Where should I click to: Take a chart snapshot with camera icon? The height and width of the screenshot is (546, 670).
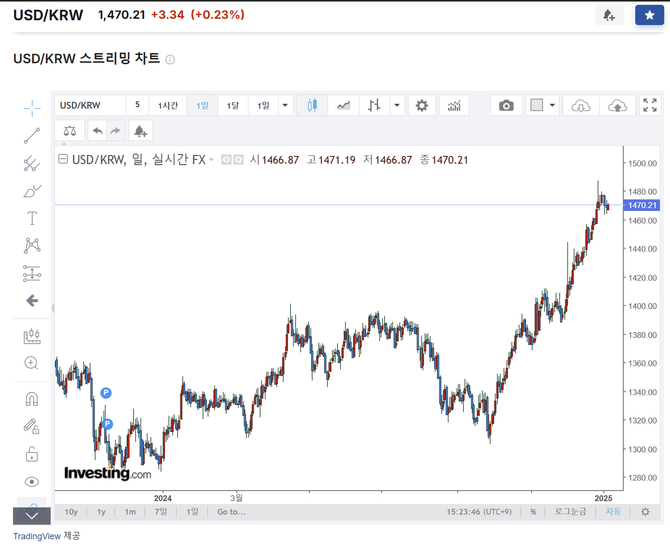point(506,105)
